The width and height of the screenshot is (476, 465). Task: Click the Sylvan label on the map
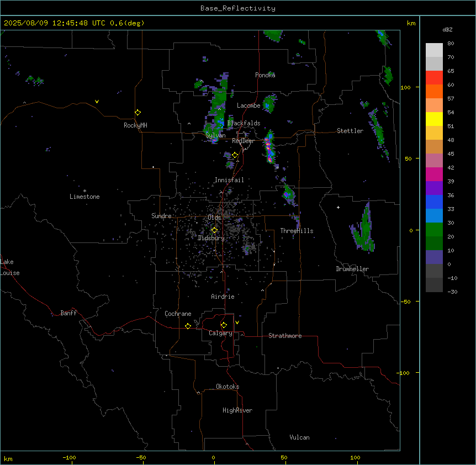[x=215, y=135]
